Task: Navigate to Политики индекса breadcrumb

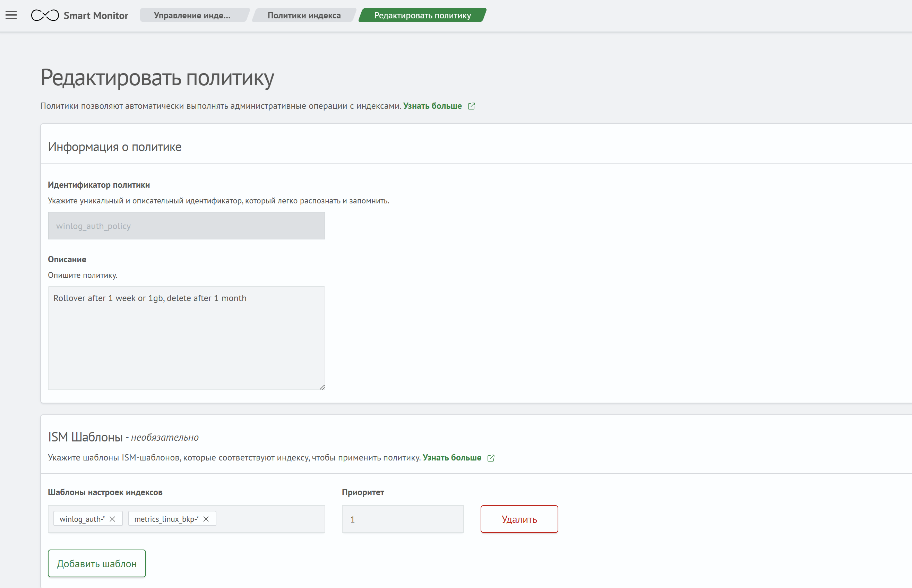Action: [304, 15]
